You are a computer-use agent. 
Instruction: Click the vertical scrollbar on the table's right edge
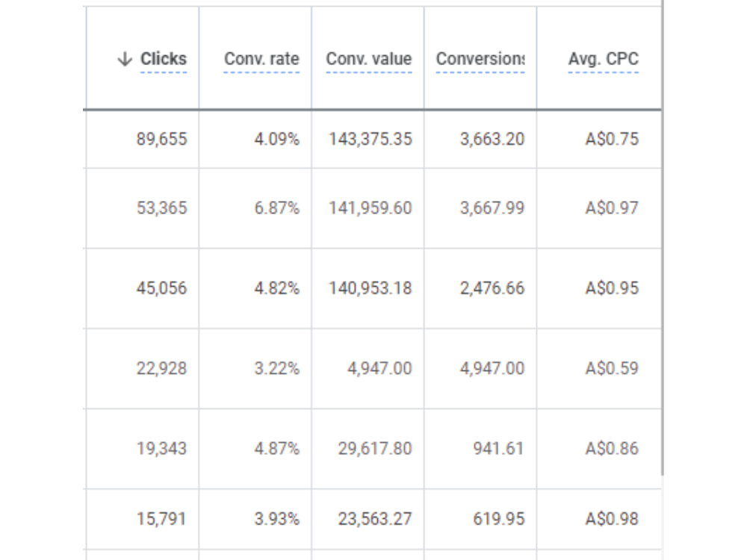click(x=662, y=238)
